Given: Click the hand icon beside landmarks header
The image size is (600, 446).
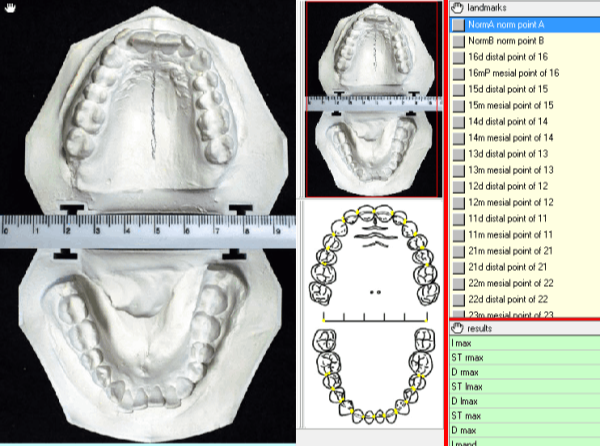Looking at the screenshot, I should (x=458, y=7).
